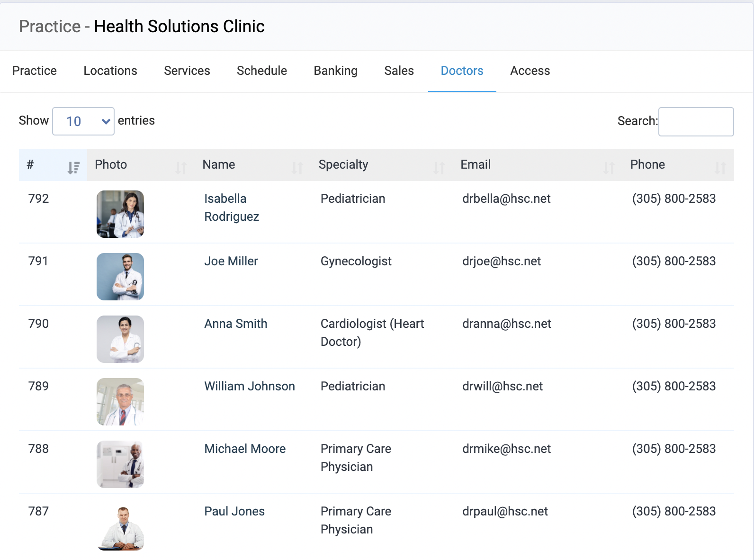754x560 pixels.
Task: Click sort arrows in Email column header
Action: (609, 167)
